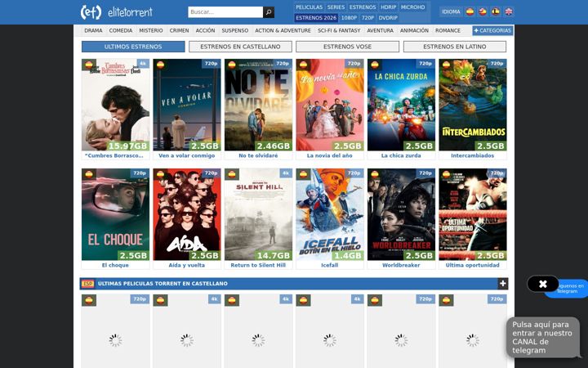Go to DRAMA genre
588x368 pixels.
point(93,30)
